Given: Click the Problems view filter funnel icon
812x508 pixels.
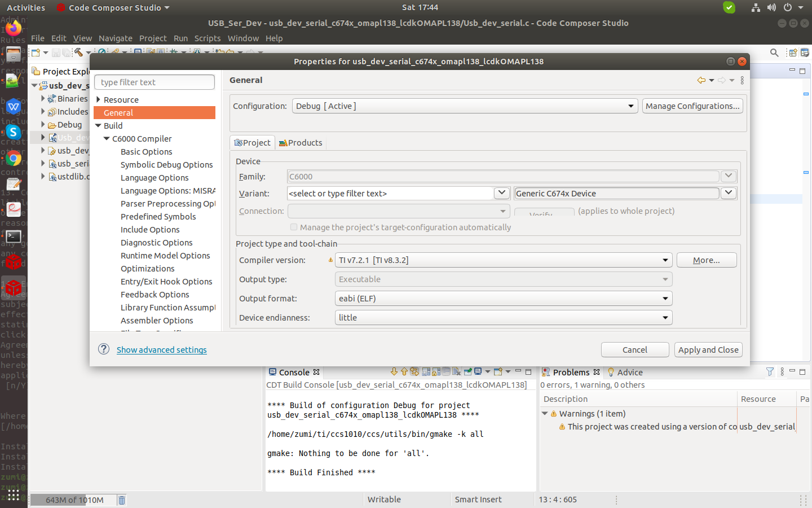Looking at the screenshot, I should pos(770,371).
